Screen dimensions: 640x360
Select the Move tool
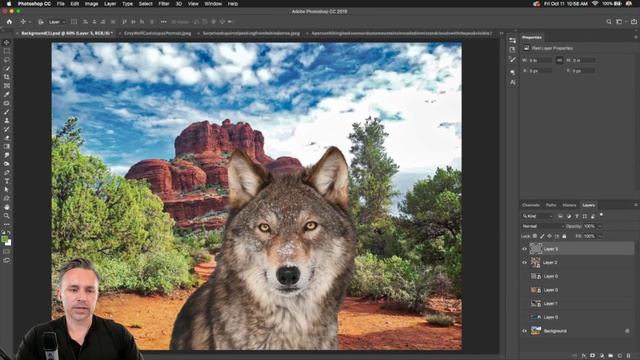7,42
